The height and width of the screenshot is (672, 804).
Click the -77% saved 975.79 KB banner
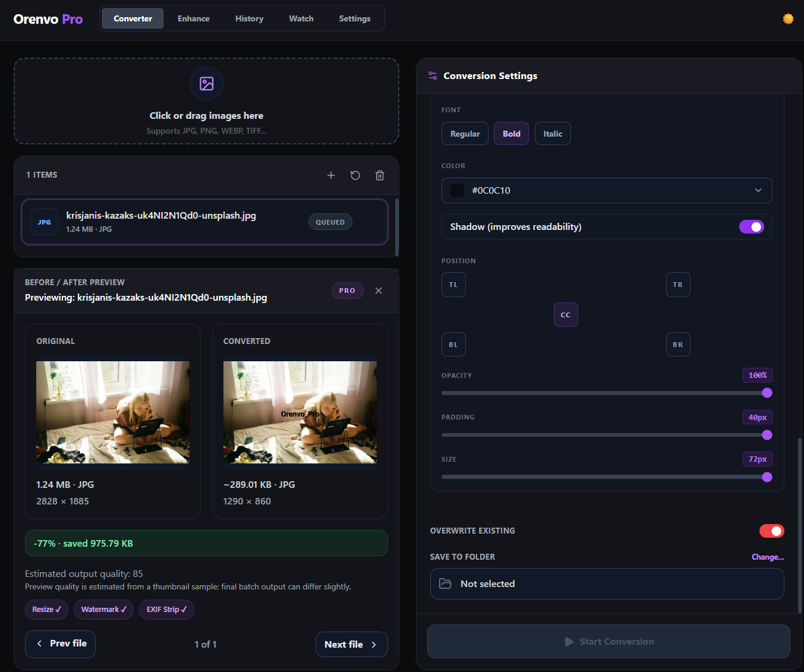206,543
